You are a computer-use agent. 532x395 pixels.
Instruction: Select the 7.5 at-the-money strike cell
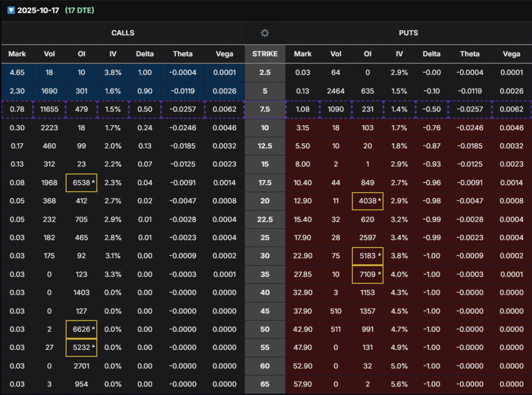pyautogui.click(x=265, y=110)
